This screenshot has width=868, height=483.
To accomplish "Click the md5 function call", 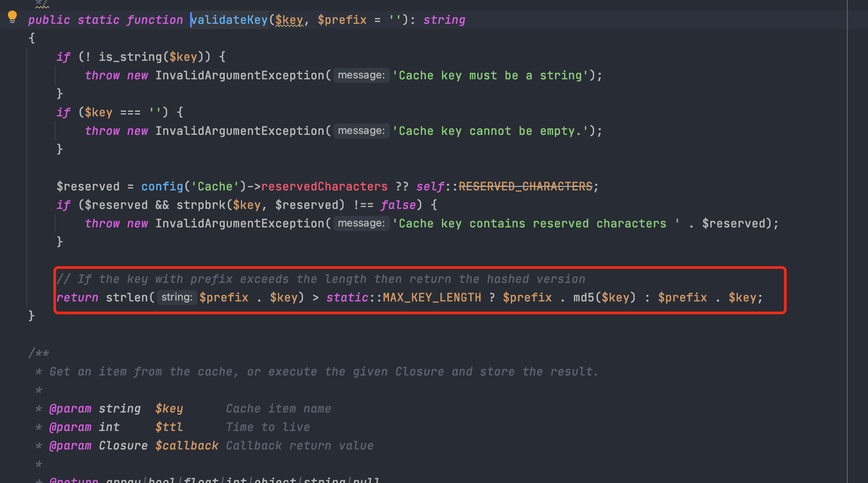I will point(584,297).
